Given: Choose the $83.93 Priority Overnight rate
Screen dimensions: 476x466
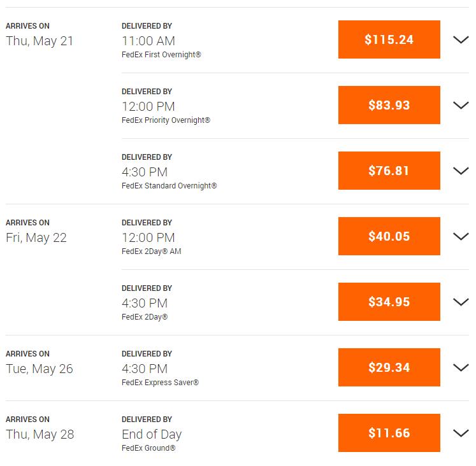Looking at the screenshot, I should coord(389,105).
